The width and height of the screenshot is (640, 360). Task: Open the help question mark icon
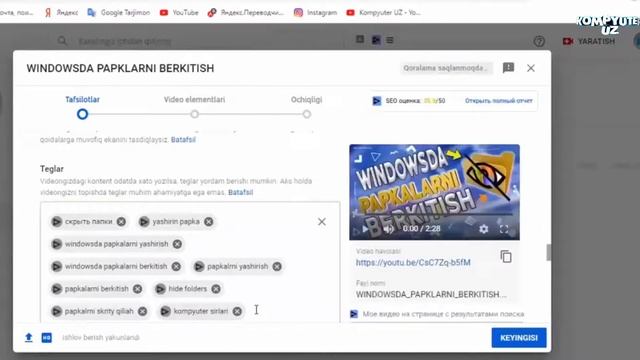pyautogui.click(x=539, y=41)
